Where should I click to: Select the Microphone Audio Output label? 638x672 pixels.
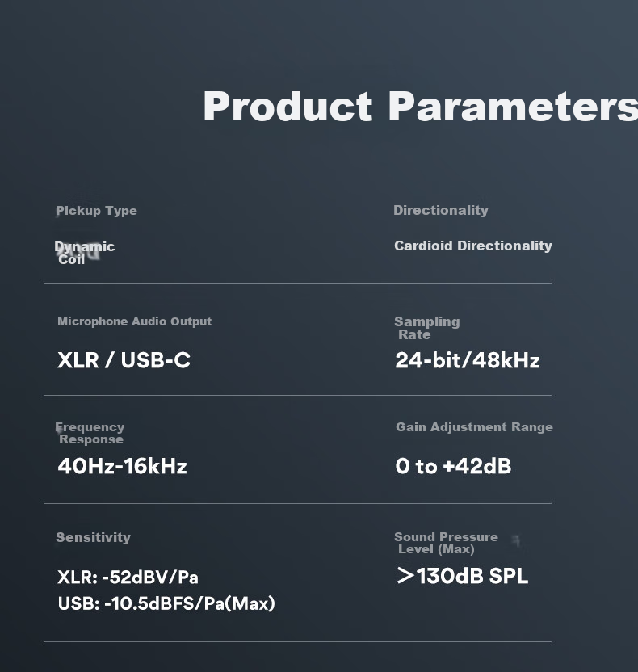point(135,321)
